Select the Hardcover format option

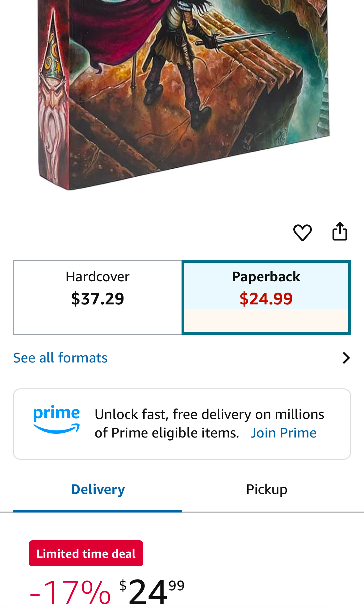pos(98,297)
